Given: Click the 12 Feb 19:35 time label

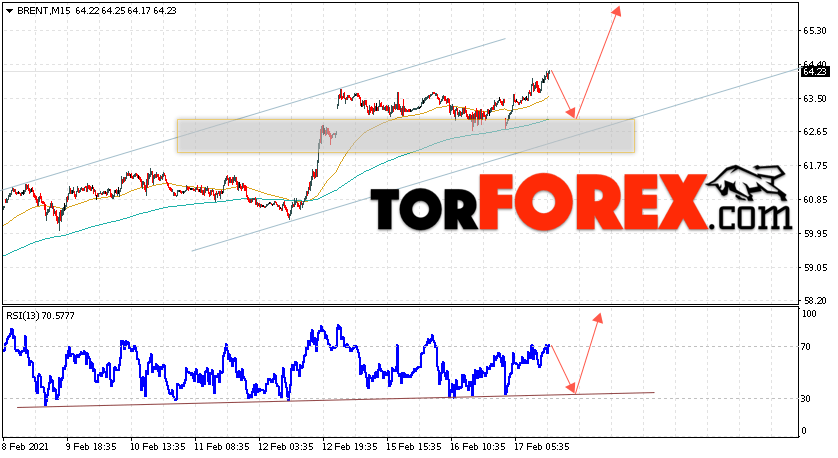Looking at the screenshot, I should 350,446.
